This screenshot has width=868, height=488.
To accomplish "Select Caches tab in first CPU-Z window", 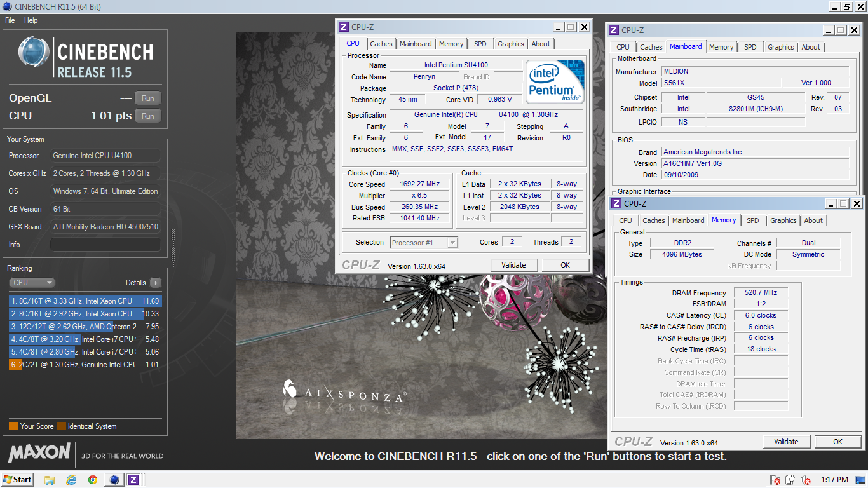I will coord(381,44).
